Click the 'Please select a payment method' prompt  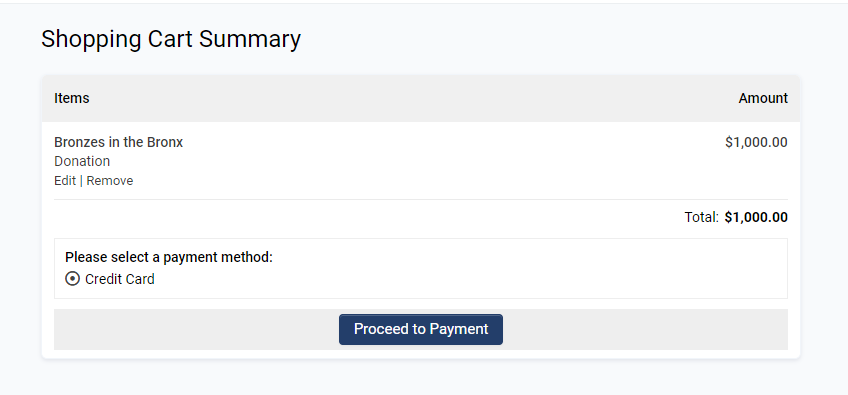[x=169, y=258]
